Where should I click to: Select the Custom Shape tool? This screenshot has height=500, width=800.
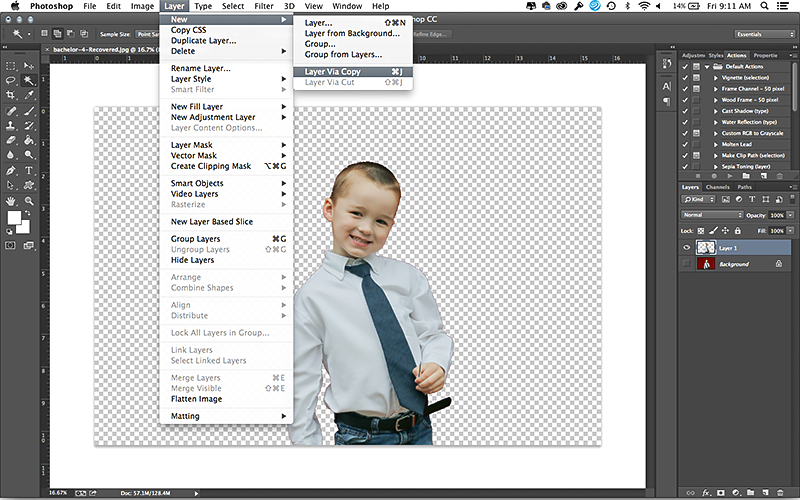pyautogui.click(x=29, y=185)
